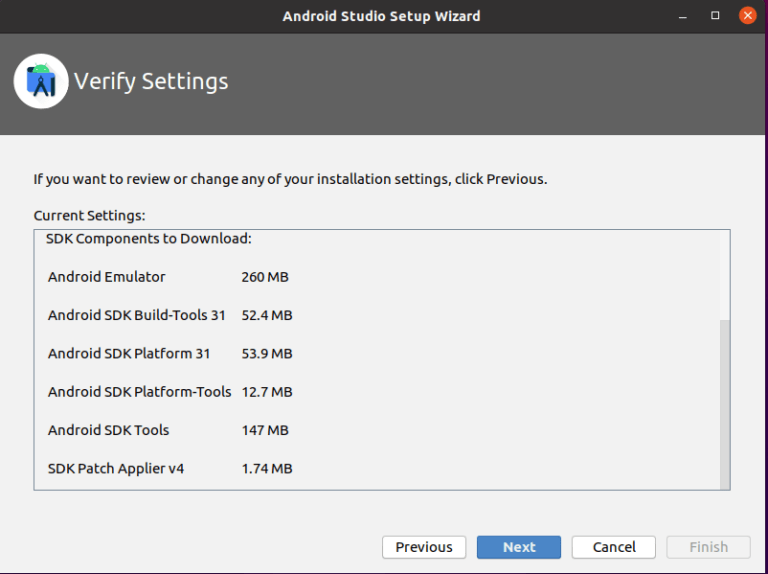Click the scrollbar track above the thumb
The height and width of the screenshot is (574, 768).
coord(724,275)
